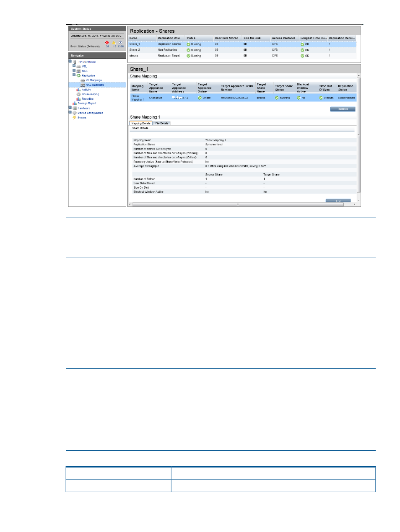Click the NAS device icon in navigator

pos(78,71)
